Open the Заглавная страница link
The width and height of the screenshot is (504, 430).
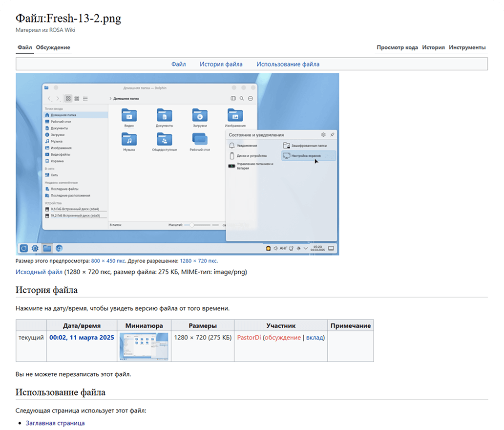55,423
